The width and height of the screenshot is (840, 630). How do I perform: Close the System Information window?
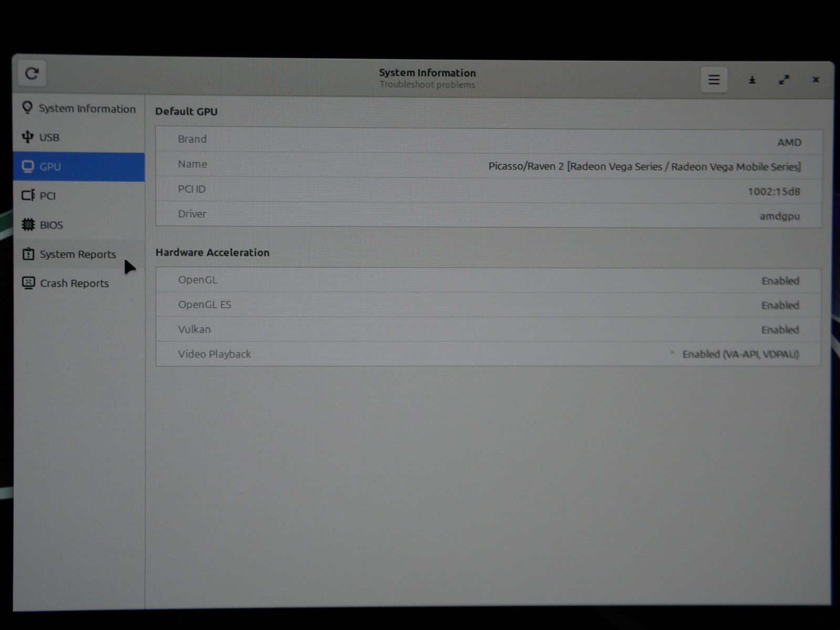(x=816, y=80)
